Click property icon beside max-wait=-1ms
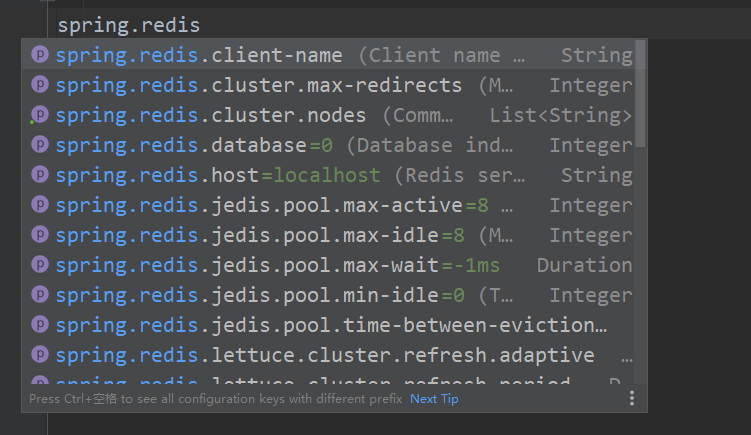The width and height of the screenshot is (751, 435). point(40,264)
